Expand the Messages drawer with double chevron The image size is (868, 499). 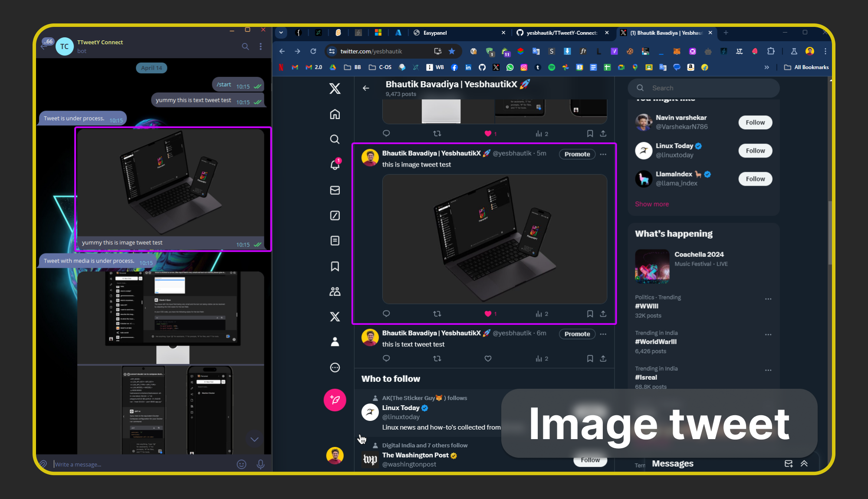coord(804,463)
